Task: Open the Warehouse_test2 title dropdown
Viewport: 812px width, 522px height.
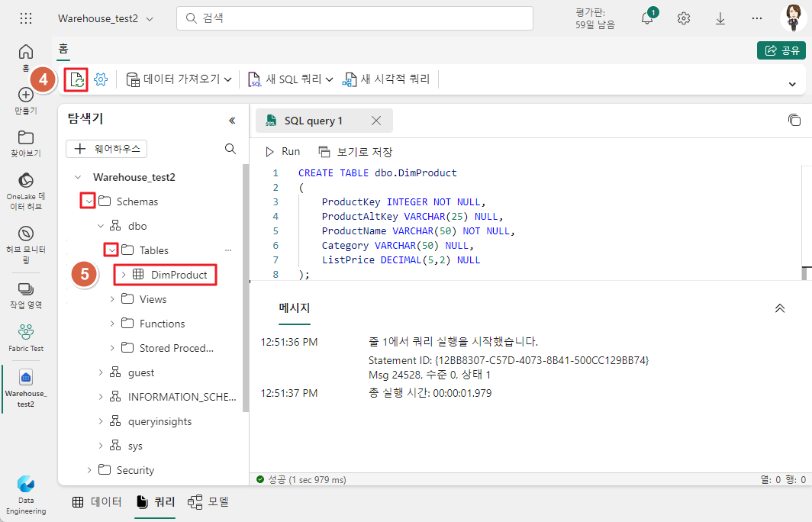Action: coord(106,18)
